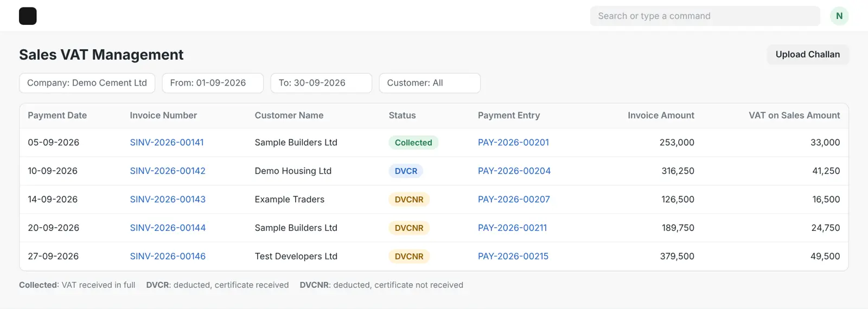The height and width of the screenshot is (309, 868).
Task: Click VAT amount 16,500
Action: (x=826, y=199)
